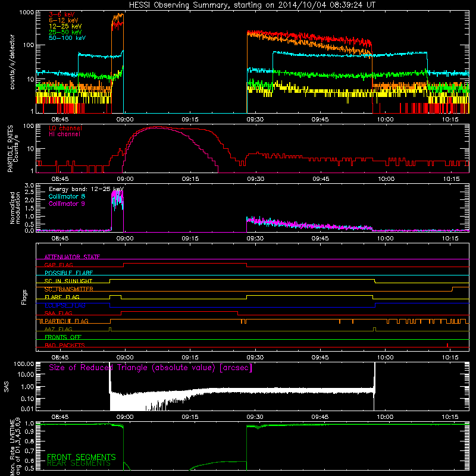Click the "SC_IN_SUNLIGHT" flag label
This screenshot has width=476, height=476.
68,281
